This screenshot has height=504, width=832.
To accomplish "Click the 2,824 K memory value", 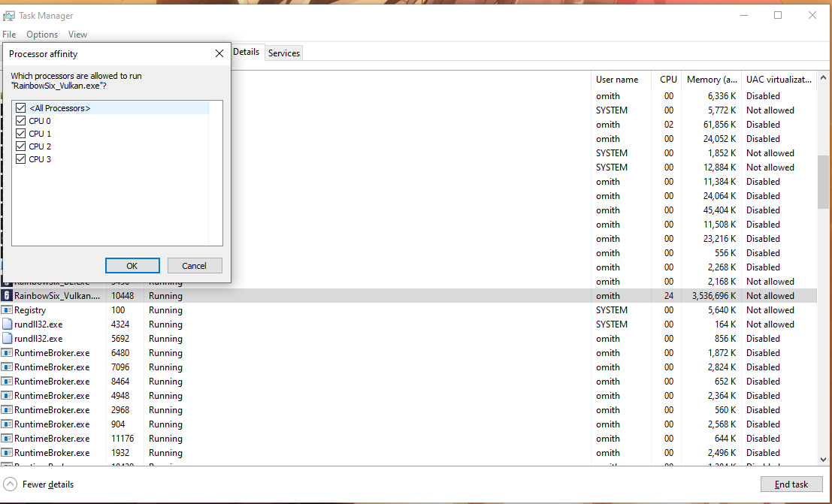I will tap(722, 367).
